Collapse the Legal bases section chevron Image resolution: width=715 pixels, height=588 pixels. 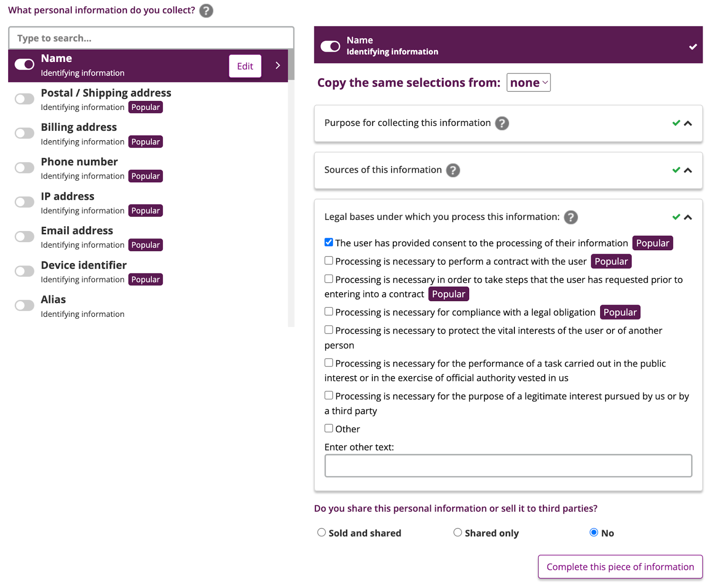(x=688, y=217)
